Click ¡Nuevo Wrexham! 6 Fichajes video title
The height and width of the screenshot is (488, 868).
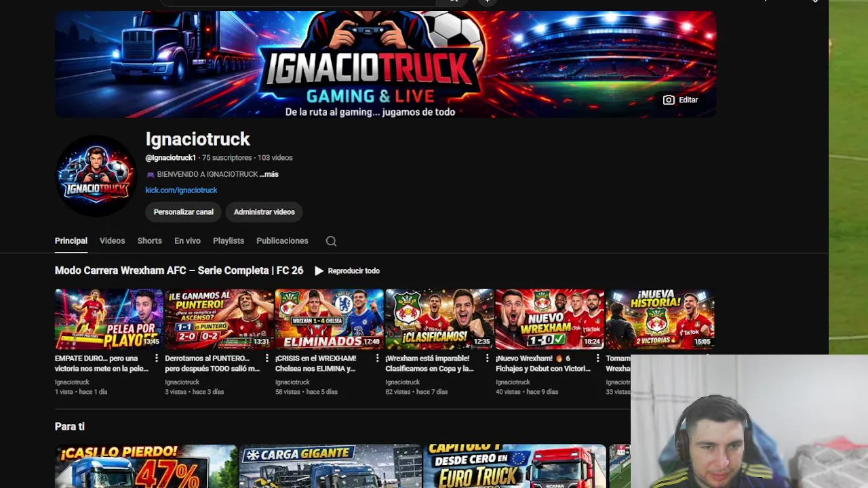pos(543,363)
